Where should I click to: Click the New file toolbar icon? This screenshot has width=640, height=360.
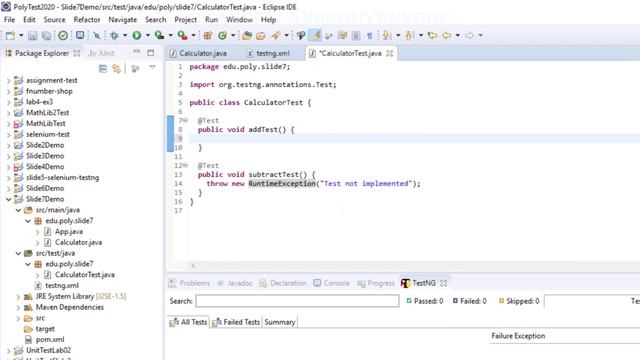[10, 36]
